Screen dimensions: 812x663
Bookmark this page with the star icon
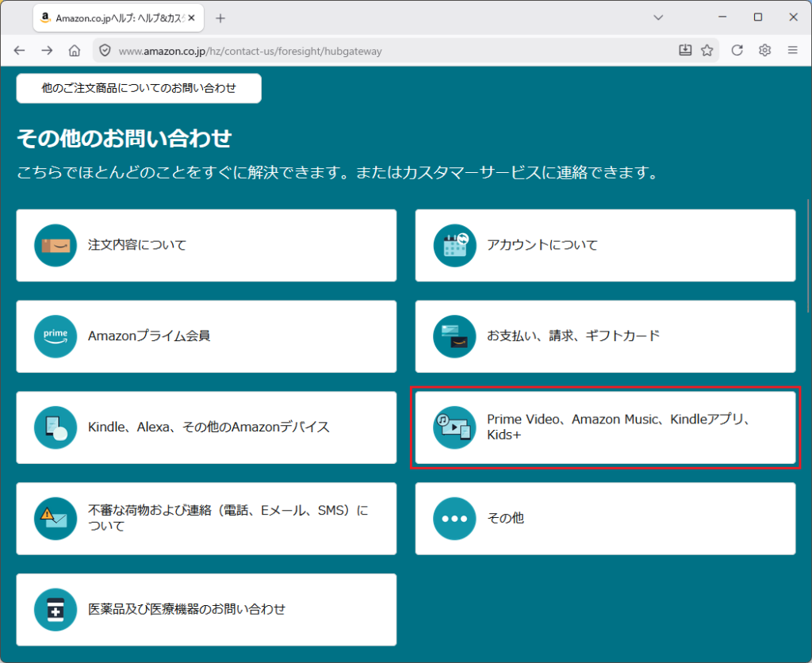707,50
